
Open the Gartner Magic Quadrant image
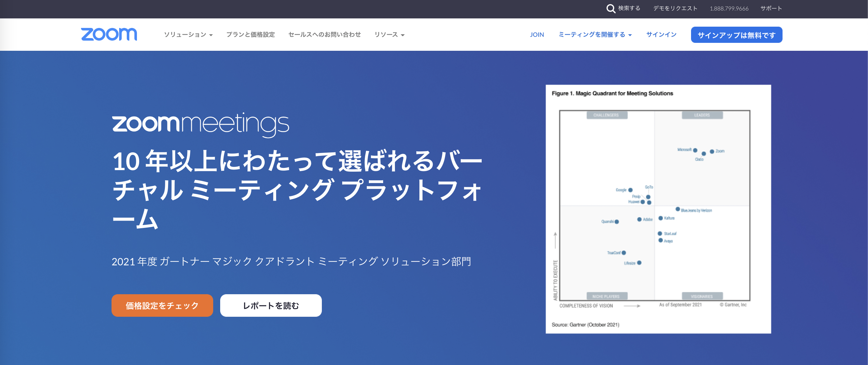pos(658,209)
